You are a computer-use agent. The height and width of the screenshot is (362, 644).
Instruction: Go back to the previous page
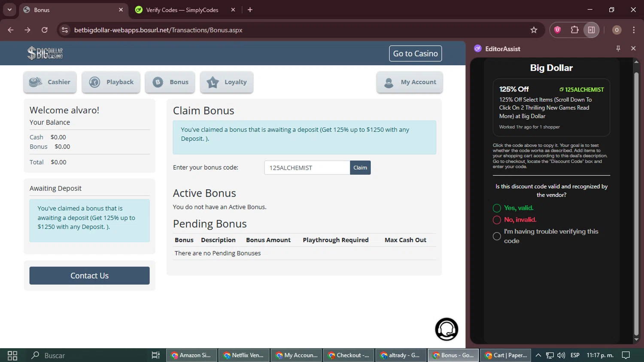point(11,30)
